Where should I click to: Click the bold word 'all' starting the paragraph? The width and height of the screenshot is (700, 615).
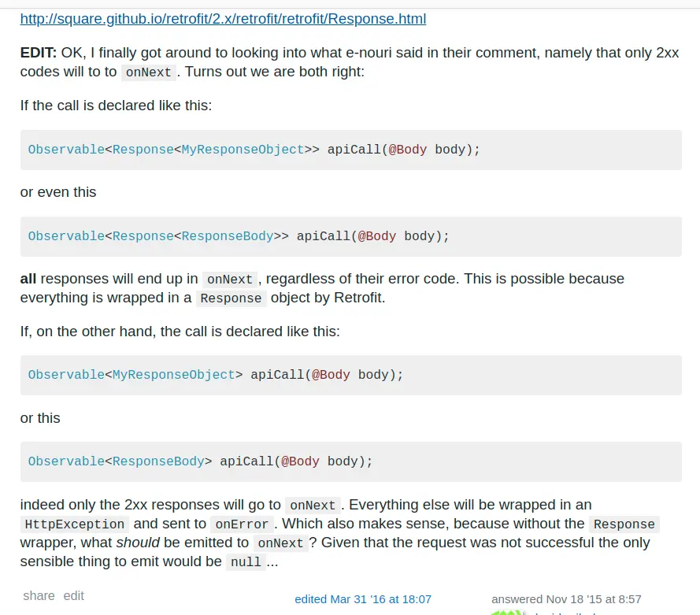[x=28, y=279]
